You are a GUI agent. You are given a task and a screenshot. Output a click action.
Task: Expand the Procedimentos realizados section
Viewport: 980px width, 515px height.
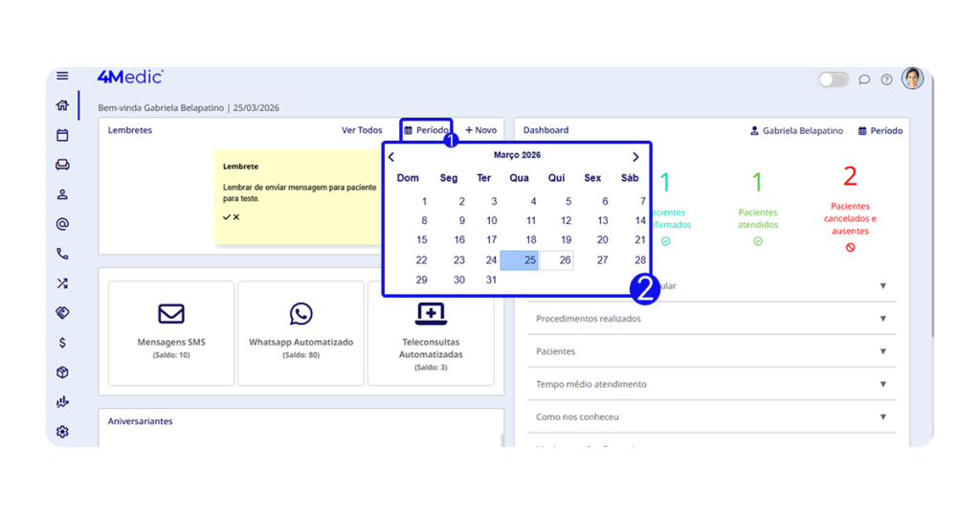point(882,319)
